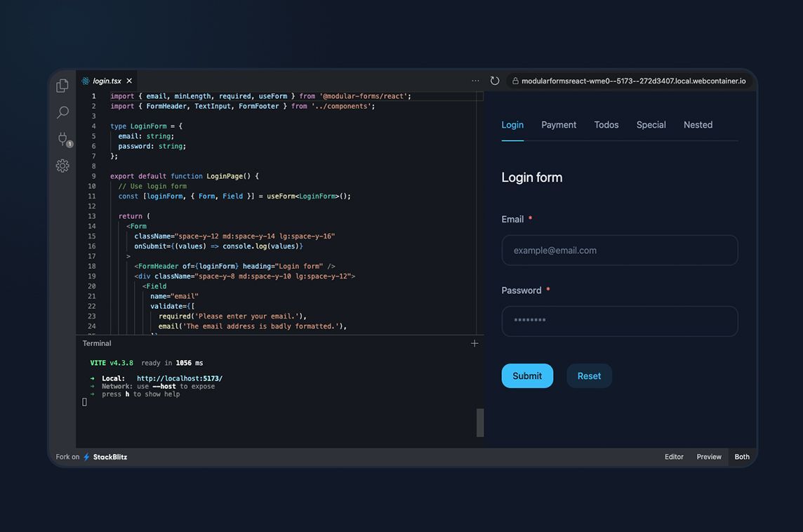The height and width of the screenshot is (532, 803).
Task: Open the editor more actions menu
Action: 475,81
